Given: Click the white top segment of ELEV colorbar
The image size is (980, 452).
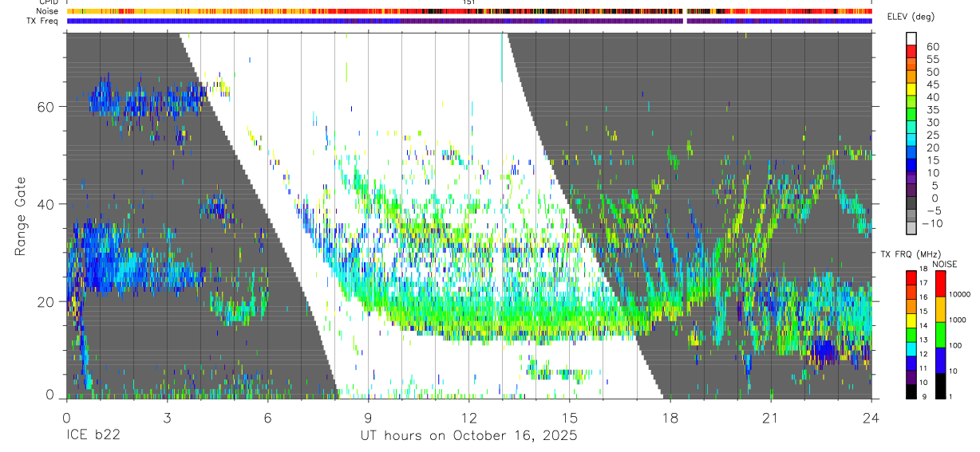Looking at the screenshot, I should 911,39.
